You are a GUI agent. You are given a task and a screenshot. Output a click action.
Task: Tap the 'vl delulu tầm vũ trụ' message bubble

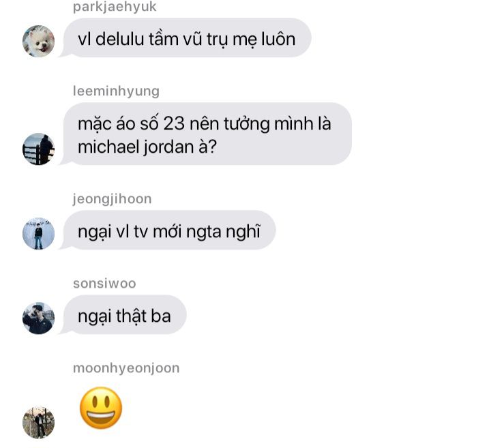(188, 38)
